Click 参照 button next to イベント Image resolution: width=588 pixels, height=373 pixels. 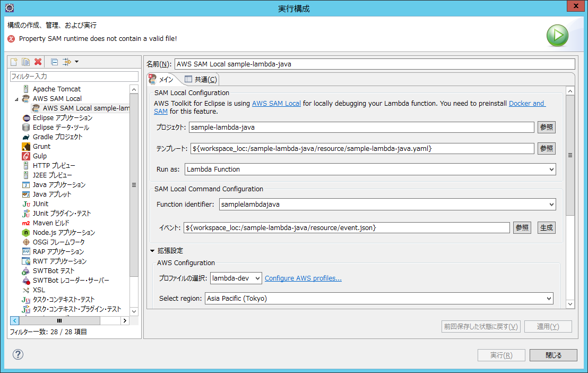click(522, 227)
